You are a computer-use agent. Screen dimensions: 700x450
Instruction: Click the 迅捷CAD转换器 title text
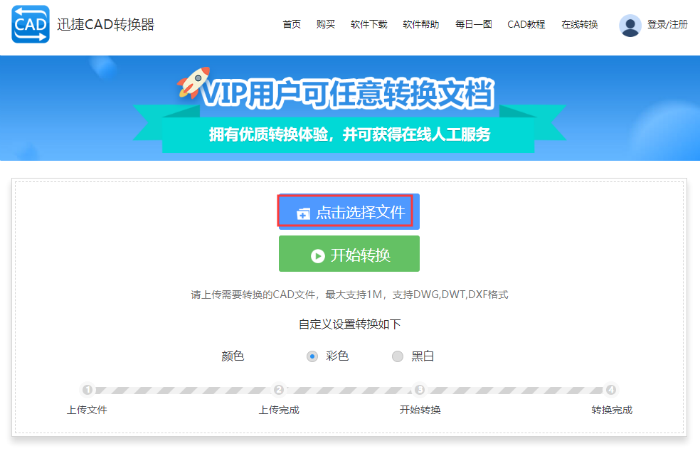(105, 24)
